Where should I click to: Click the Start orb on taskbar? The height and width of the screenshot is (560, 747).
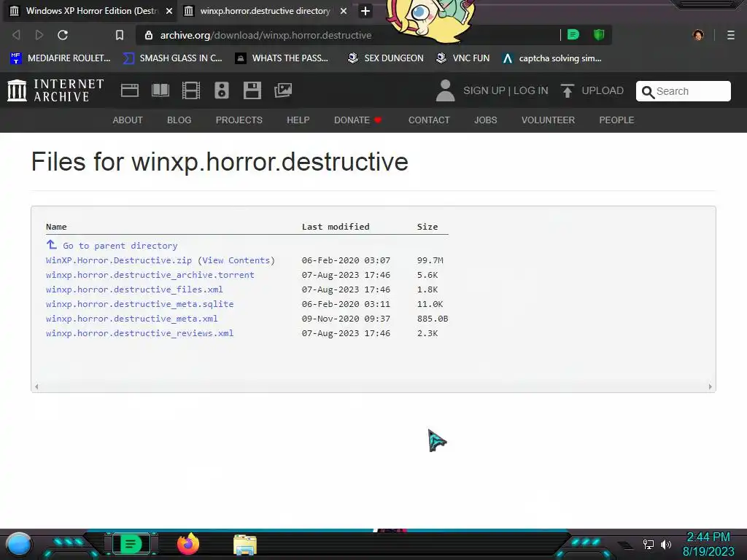19,545
